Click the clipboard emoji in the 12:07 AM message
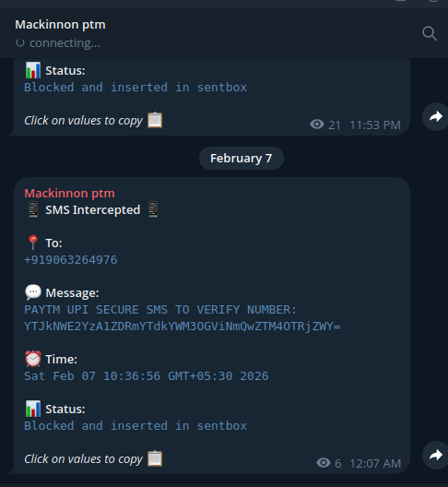 coord(155,458)
